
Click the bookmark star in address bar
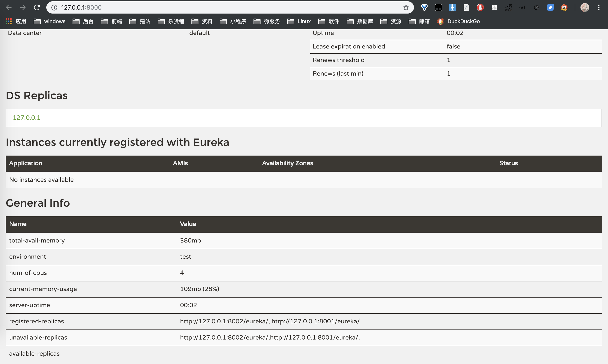point(406,7)
